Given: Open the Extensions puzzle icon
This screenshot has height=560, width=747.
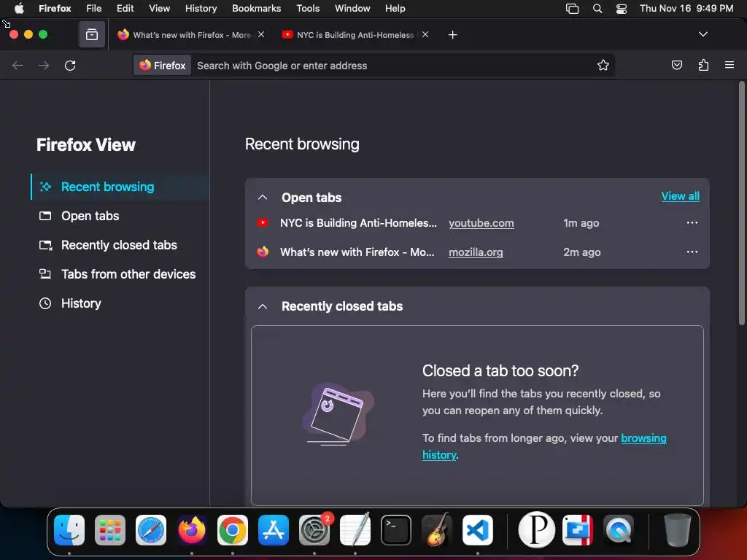Looking at the screenshot, I should click(x=703, y=65).
